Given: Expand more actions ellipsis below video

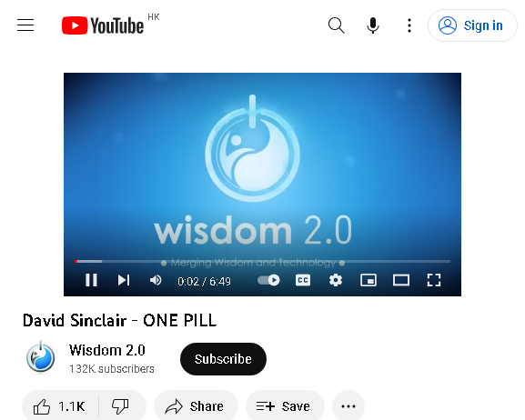Looking at the screenshot, I should pos(348,406).
